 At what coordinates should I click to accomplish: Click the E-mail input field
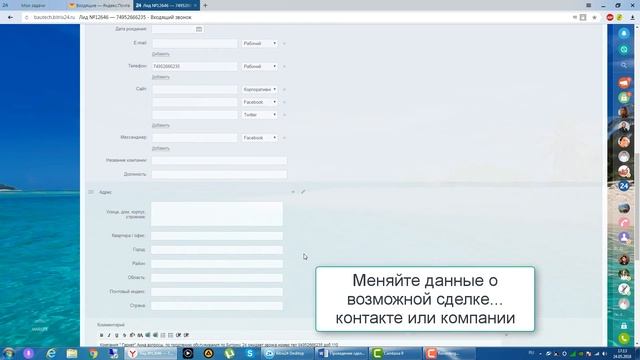pos(194,43)
